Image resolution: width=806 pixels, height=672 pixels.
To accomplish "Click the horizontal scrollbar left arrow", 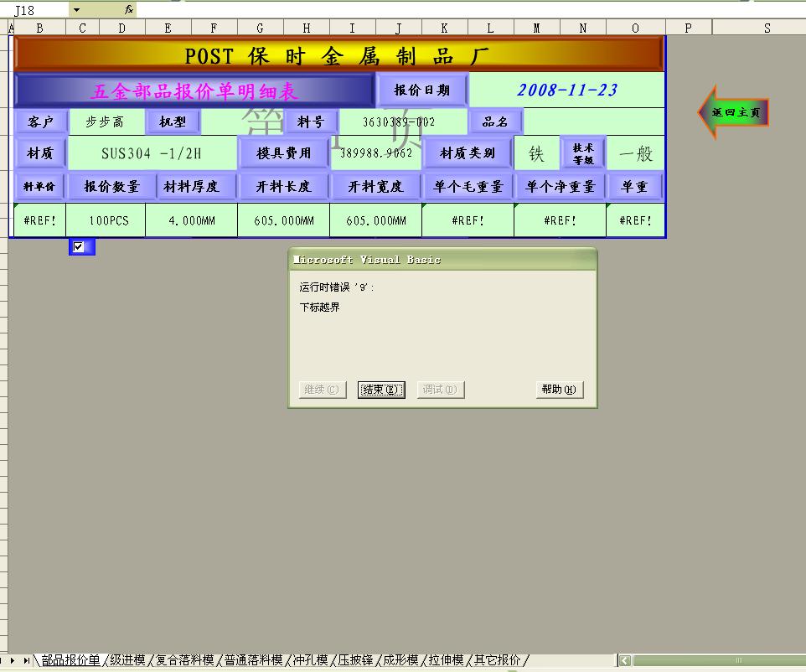I will pos(624,661).
